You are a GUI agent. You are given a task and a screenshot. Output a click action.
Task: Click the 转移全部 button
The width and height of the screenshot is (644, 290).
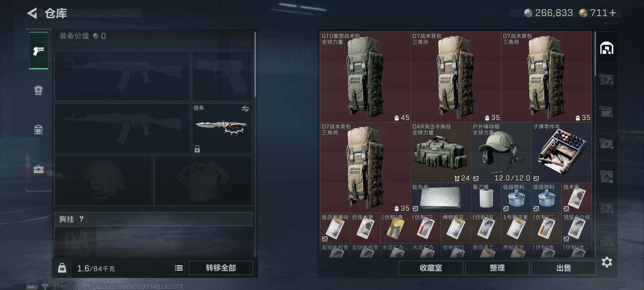(x=221, y=268)
